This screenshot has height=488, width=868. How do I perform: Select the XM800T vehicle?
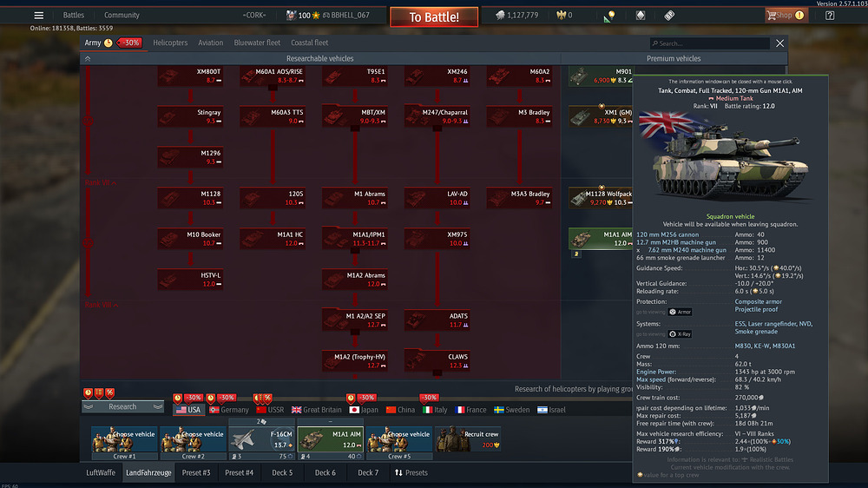190,76
